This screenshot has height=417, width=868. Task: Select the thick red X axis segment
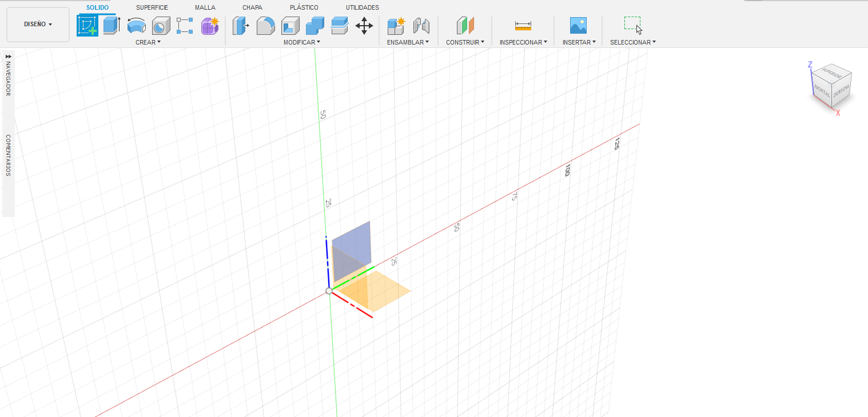click(x=353, y=305)
